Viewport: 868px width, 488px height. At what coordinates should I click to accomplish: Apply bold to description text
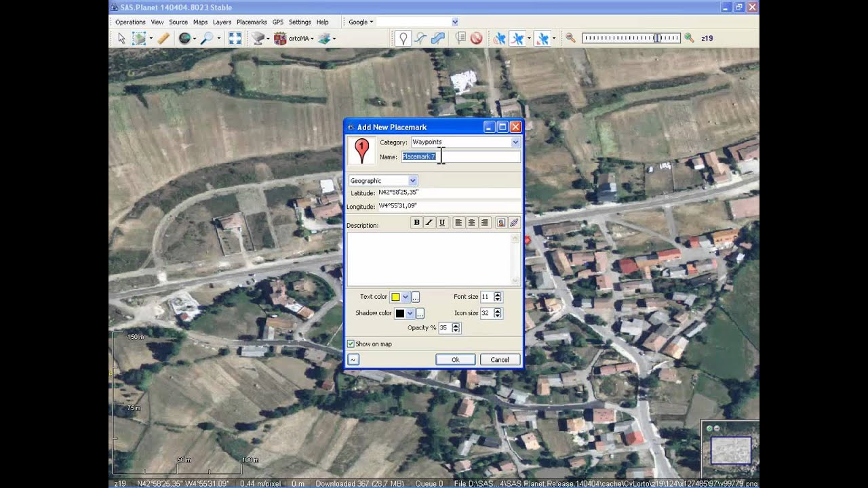pyautogui.click(x=416, y=222)
